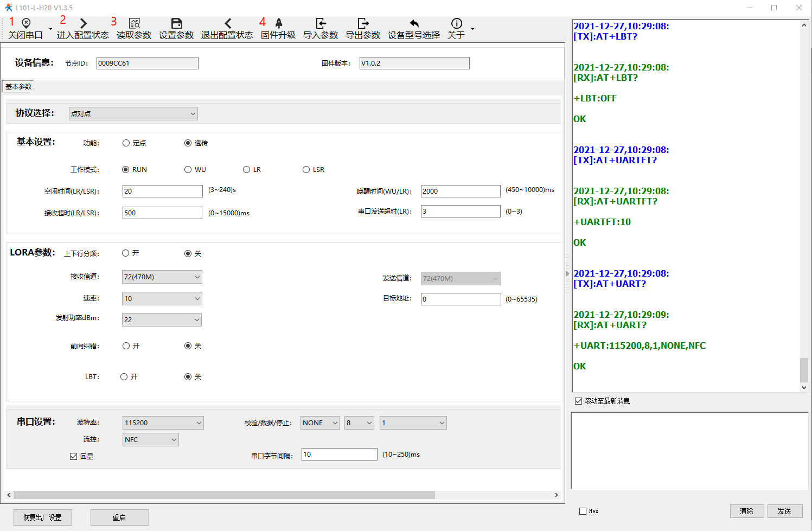Click the 设置参数 save icon

coord(176,23)
